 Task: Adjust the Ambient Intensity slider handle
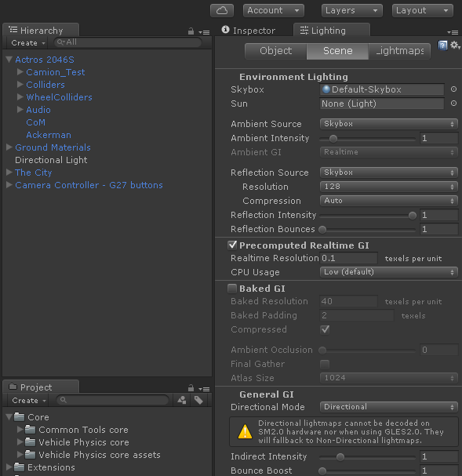point(333,139)
